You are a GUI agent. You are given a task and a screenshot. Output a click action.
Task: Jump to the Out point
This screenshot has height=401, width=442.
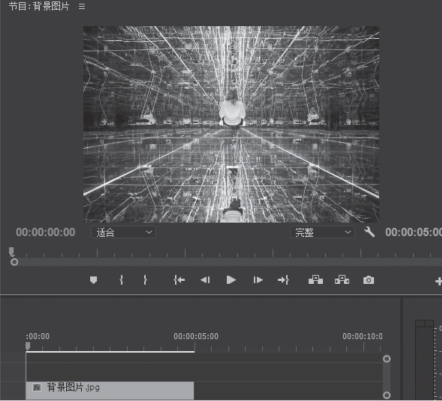(x=283, y=280)
